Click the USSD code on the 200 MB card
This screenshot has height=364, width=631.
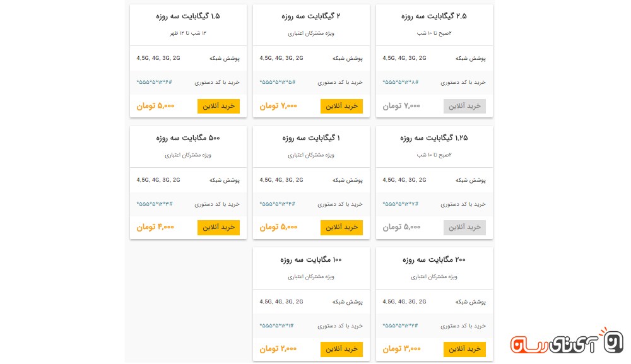pyautogui.click(x=400, y=326)
